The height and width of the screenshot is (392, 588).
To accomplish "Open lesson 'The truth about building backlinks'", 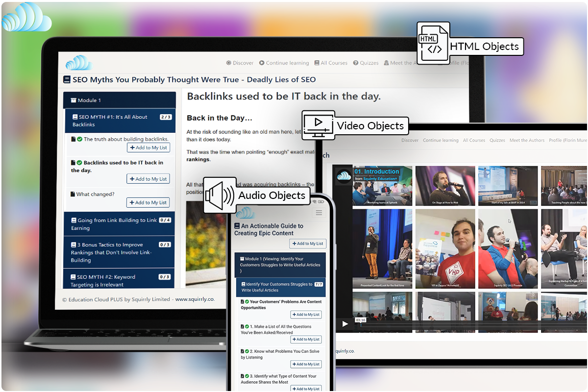I will [126, 139].
